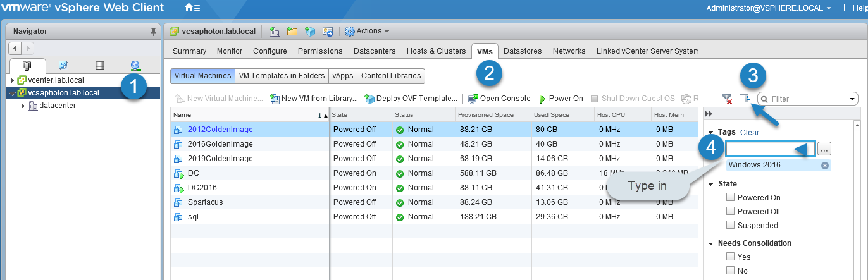Viewport: 868px width, 280px height.
Task: Select the Content Libraries view button
Action: click(x=391, y=76)
